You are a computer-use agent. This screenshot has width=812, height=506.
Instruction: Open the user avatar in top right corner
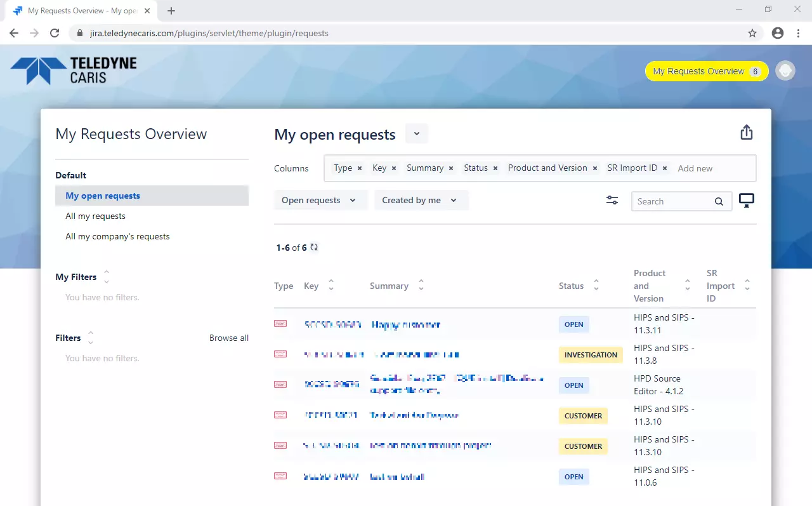point(785,70)
